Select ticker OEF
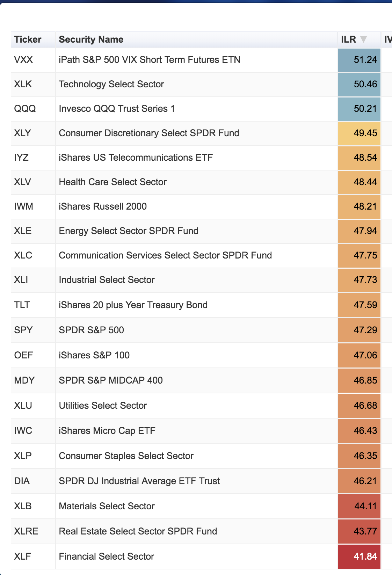This screenshot has width=392, height=575. (24, 355)
